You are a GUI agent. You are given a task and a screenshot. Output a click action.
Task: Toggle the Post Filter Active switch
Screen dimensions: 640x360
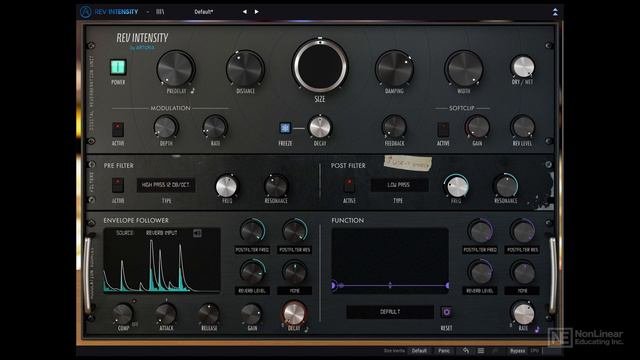tap(349, 185)
